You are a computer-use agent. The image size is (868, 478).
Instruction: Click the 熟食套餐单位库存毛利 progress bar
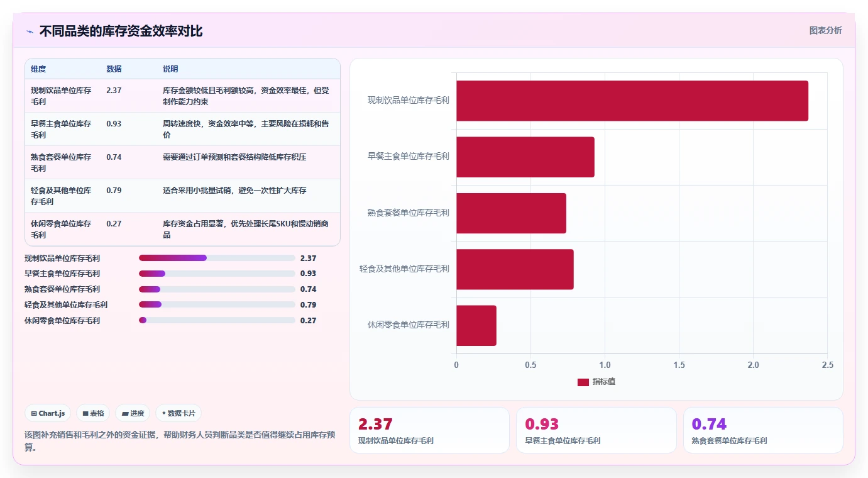217,289
